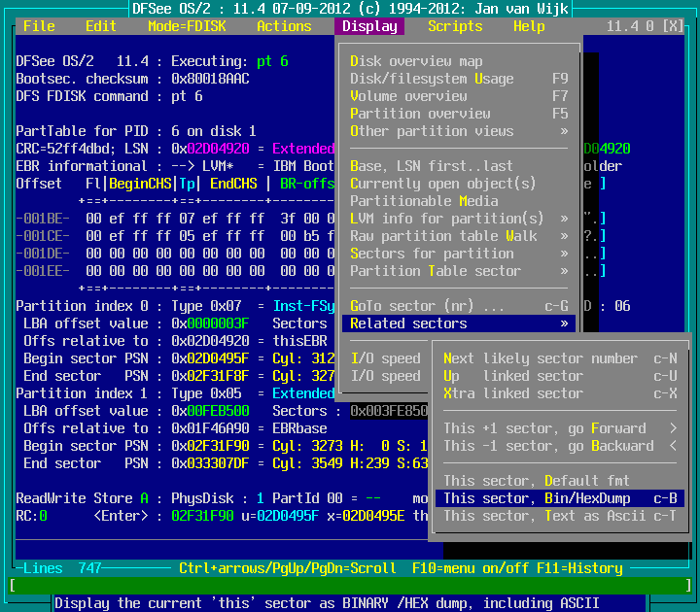The width and height of the screenshot is (700, 612).
Task: Click the EndCHS column header
Action: coord(233,184)
